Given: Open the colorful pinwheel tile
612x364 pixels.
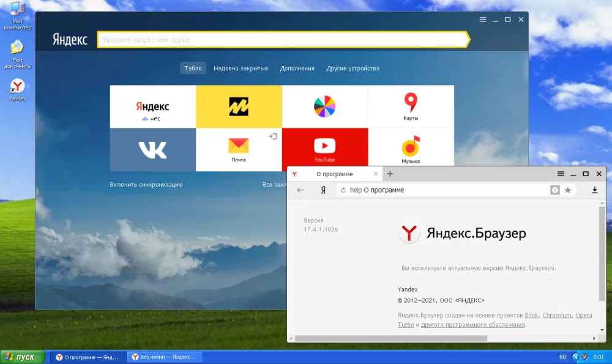Looking at the screenshot, I should coord(324,106).
